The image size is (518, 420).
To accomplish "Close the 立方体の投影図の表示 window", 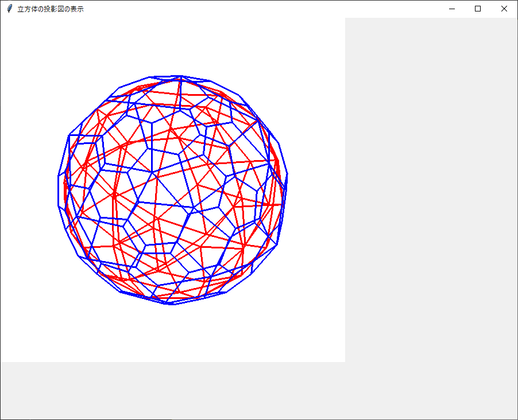I will point(504,9).
